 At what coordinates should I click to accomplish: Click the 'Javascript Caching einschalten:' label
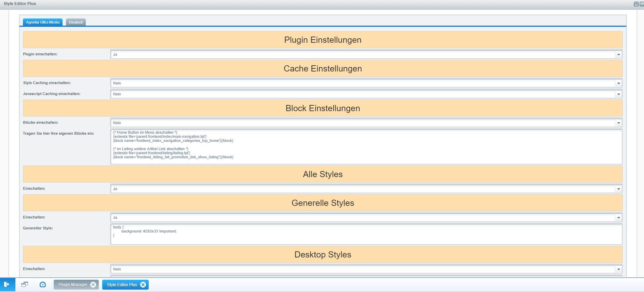coord(52,94)
